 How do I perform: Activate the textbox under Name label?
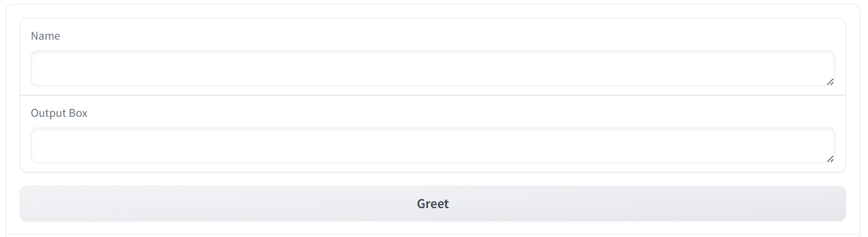tap(432, 69)
